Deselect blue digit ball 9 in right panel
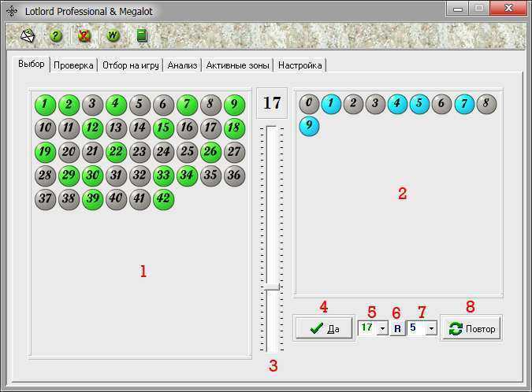Image resolution: width=532 pixels, height=392 pixels. tap(309, 126)
